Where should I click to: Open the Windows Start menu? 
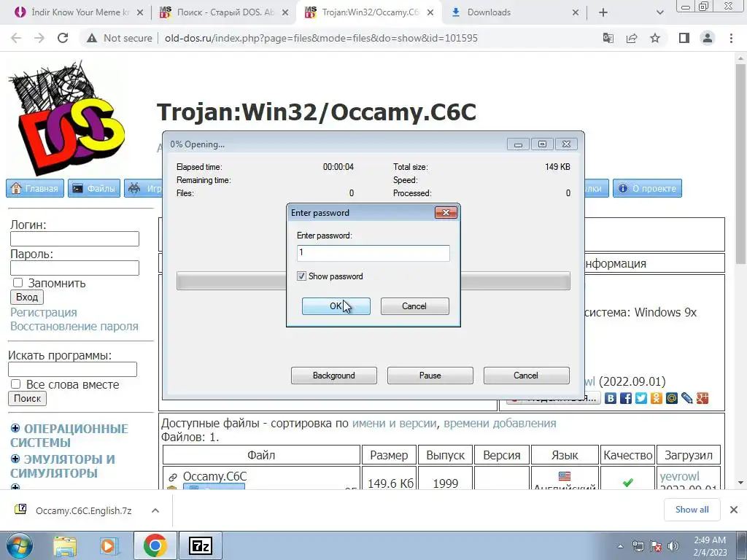point(18,546)
